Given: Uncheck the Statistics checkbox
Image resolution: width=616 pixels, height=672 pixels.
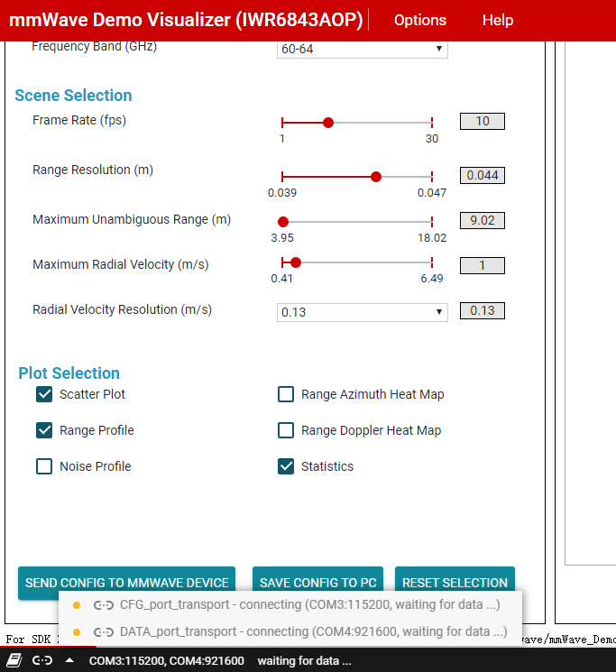Looking at the screenshot, I should pos(286,465).
